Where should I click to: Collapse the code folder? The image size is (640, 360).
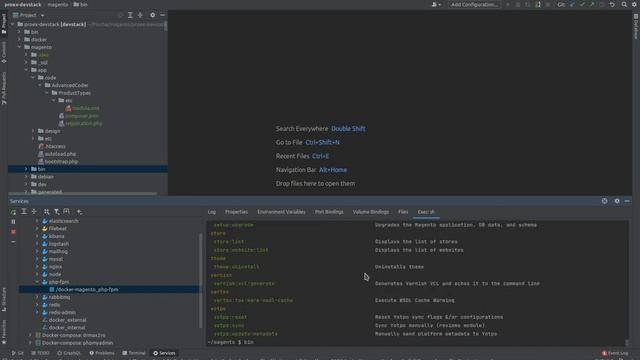pyautogui.click(x=33, y=78)
